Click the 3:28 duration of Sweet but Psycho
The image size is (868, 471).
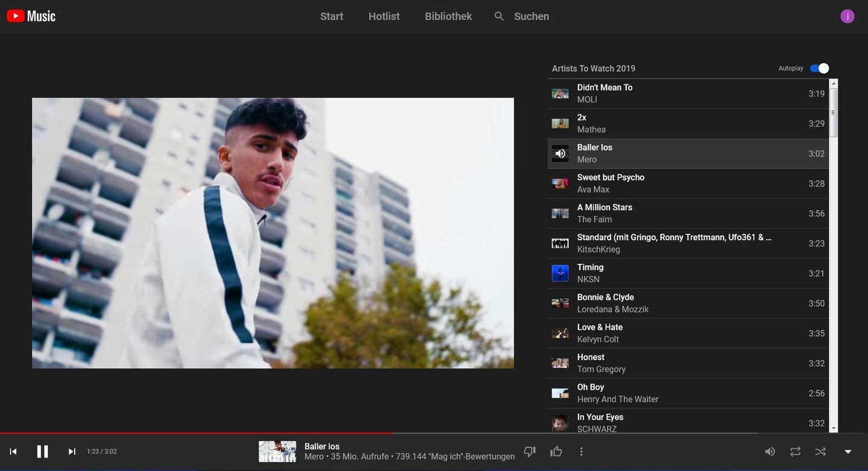pos(817,184)
